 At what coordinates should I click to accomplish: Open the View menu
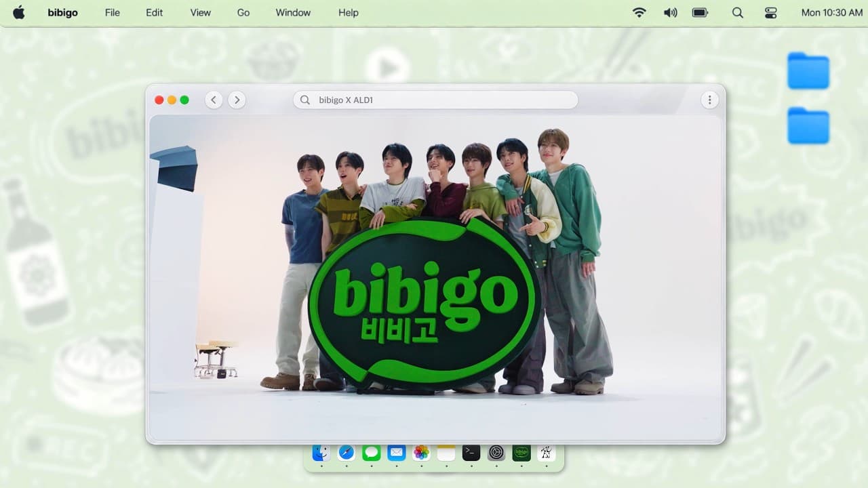[x=201, y=12]
